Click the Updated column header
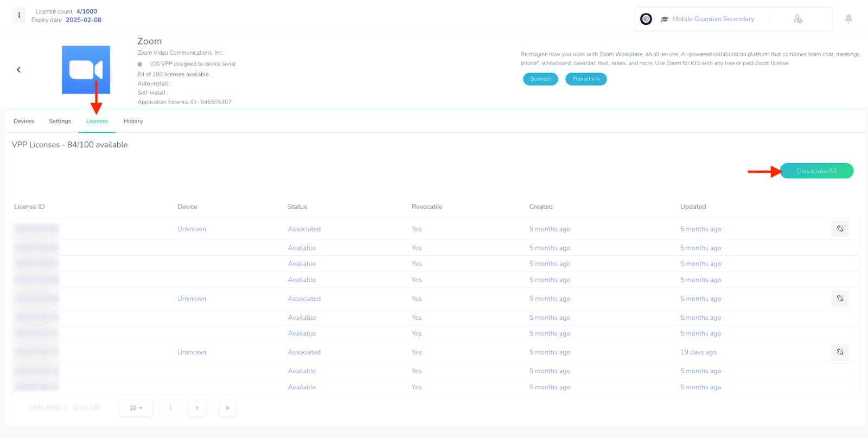868x438 pixels. (x=693, y=207)
